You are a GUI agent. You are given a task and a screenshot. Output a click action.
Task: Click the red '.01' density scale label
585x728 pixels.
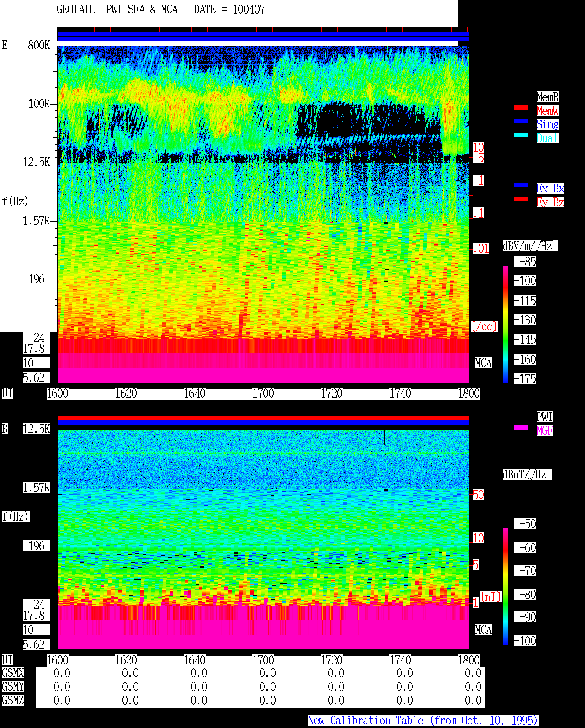(481, 249)
